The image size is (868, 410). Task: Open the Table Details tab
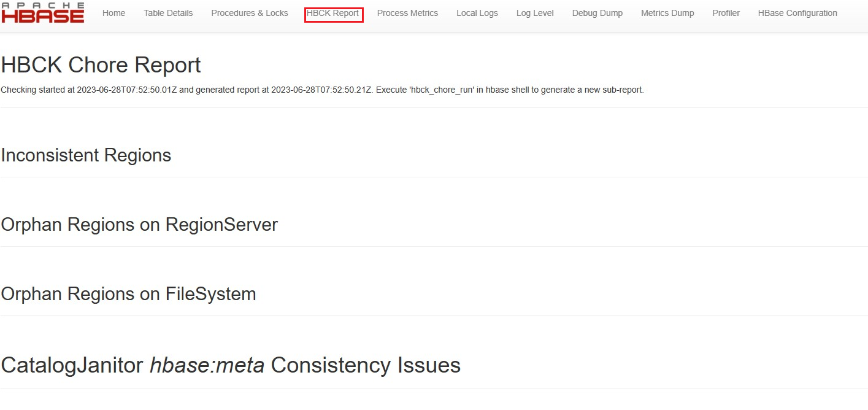[x=168, y=13]
